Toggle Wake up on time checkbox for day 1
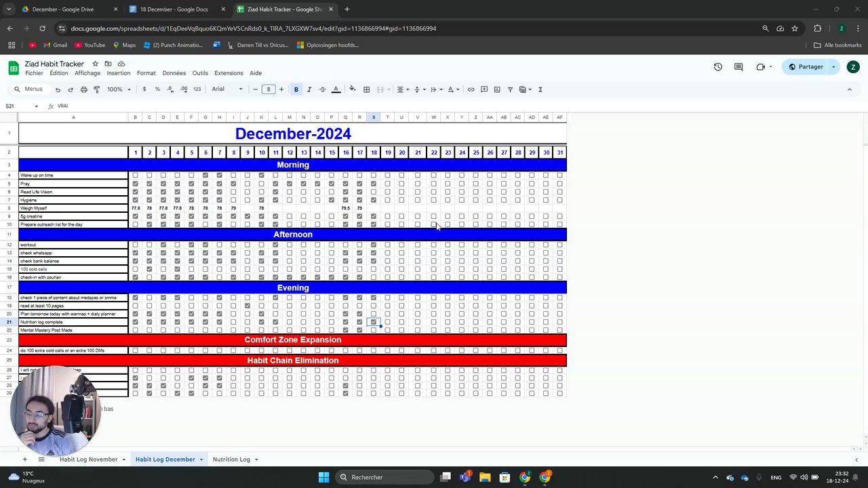The width and height of the screenshot is (868, 488). click(x=135, y=176)
